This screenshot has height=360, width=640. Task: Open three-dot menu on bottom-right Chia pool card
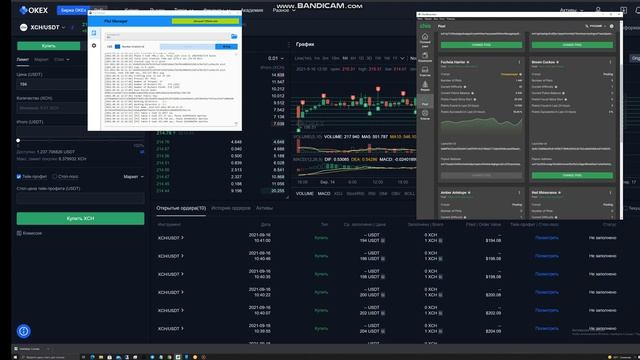(x=610, y=192)
